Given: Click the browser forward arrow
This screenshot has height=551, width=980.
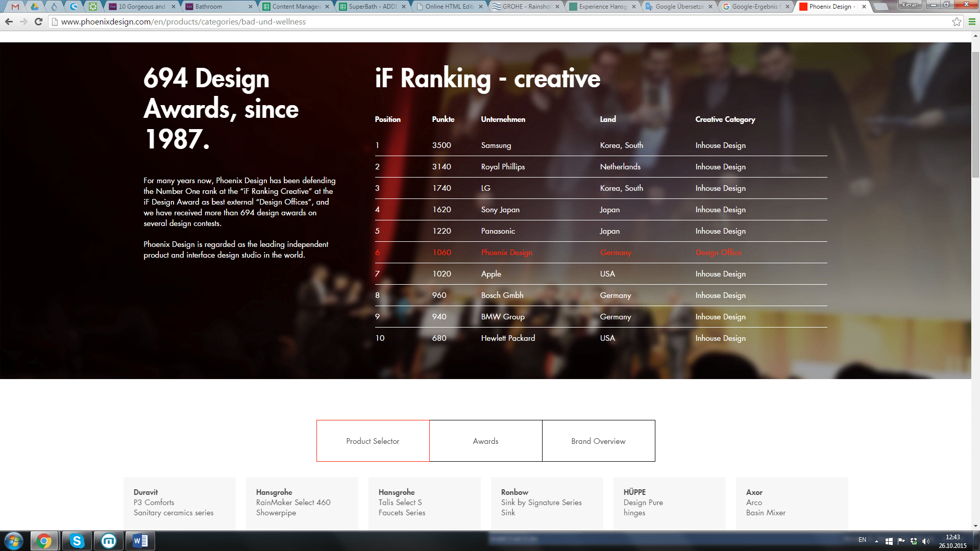Looking at the screenshot, I should (23, 21).
